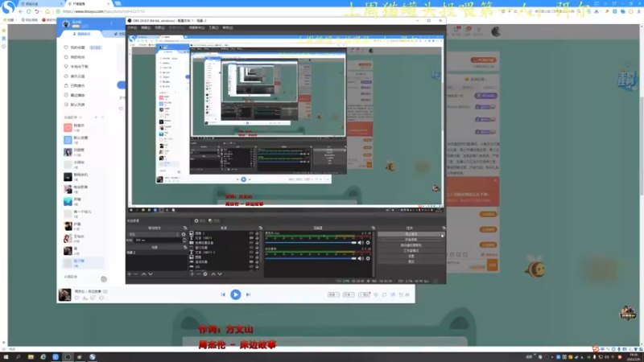Lock the top 图像 2 source

point(257,233)
